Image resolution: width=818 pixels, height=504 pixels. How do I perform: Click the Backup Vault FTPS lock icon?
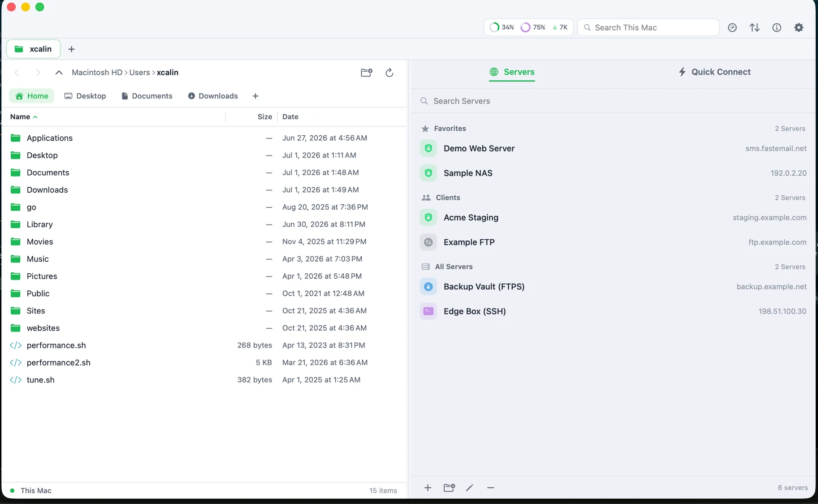click(x=428, y=287)
